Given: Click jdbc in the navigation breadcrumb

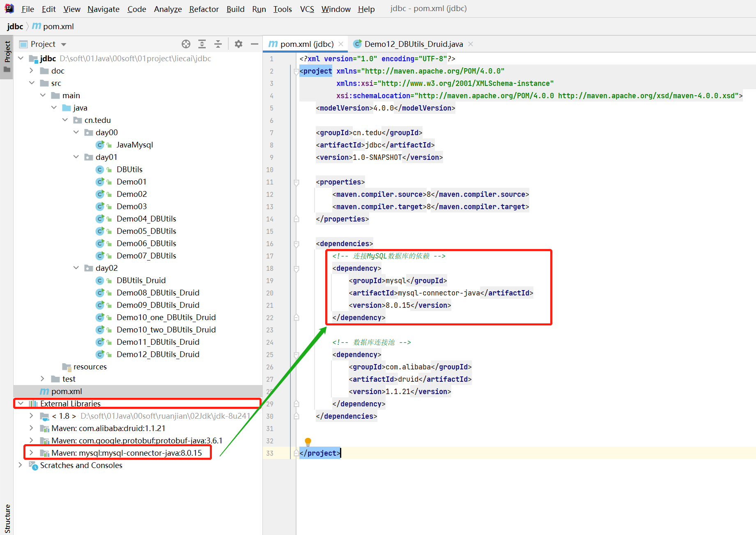Looking at the screenshot, I should pyautogui.click(x=15, y=26).
